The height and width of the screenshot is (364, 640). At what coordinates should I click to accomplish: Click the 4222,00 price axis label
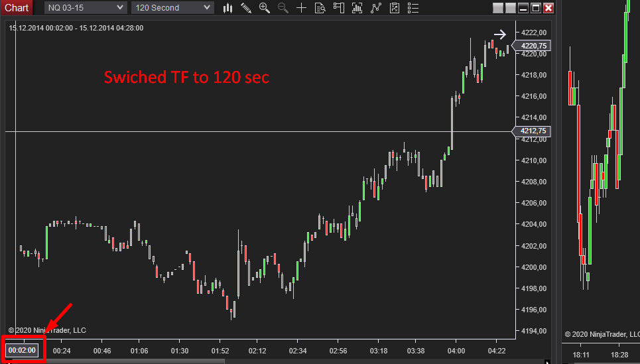coord(534,32)
